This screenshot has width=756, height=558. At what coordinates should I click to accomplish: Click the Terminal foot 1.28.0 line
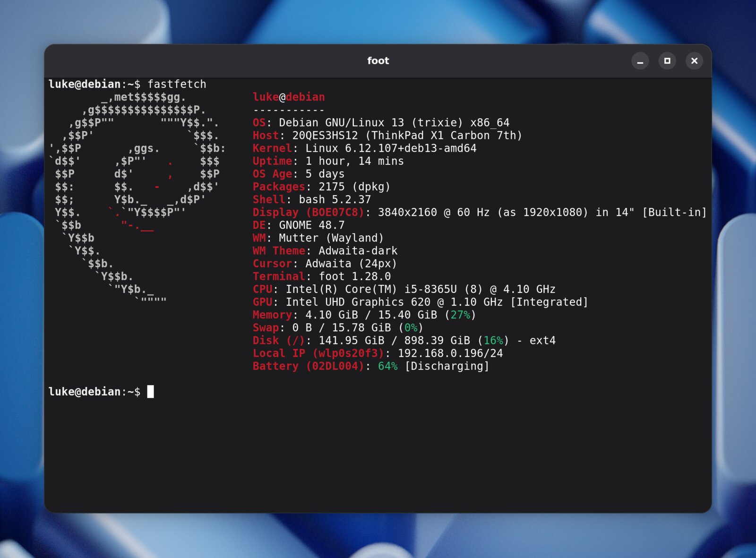[322, 276]
